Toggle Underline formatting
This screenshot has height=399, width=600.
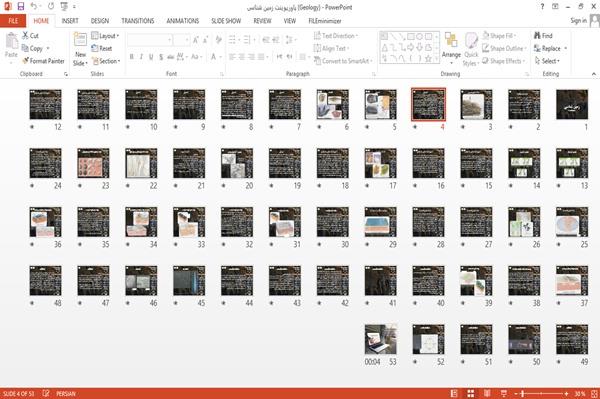[x=151, y=57]
